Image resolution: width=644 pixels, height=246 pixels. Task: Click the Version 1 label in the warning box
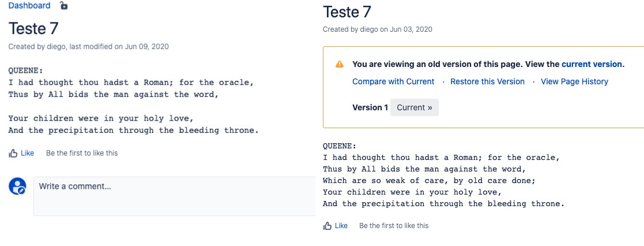370,107
